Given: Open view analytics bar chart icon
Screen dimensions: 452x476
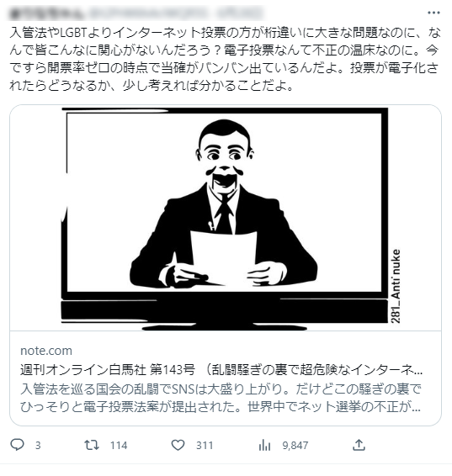Looking at the screenshot, I should click(264, 446).
